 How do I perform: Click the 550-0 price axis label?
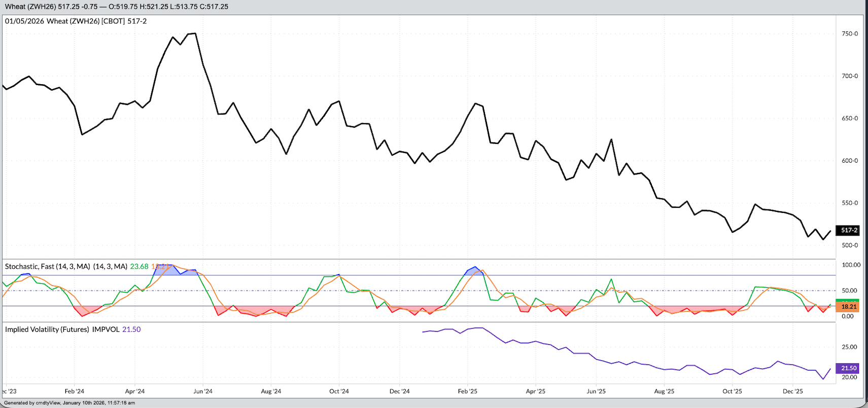[850, 203]
